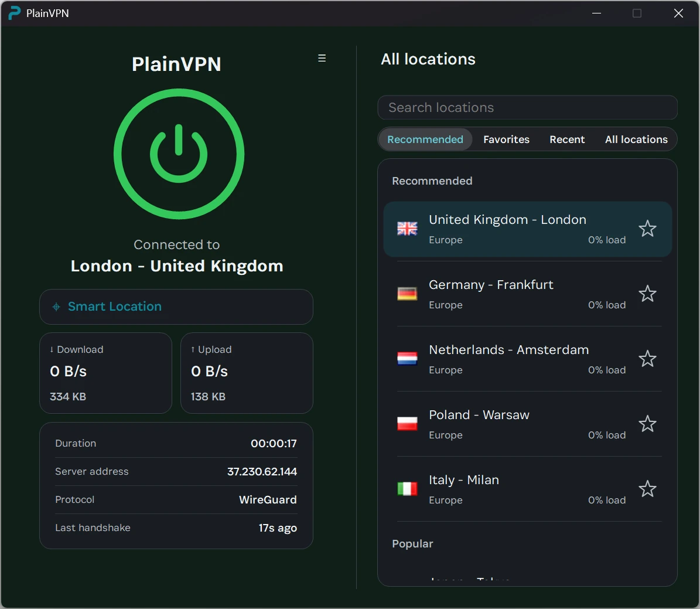The image size is (700, 609).
Task: Click the Download 334 KB total
Action: tap(68, 396)
